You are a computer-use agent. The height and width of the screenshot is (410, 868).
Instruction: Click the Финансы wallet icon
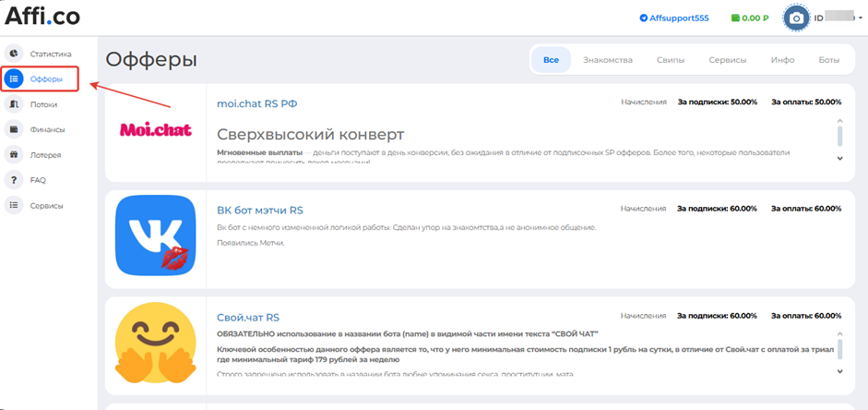click(14, 129)
